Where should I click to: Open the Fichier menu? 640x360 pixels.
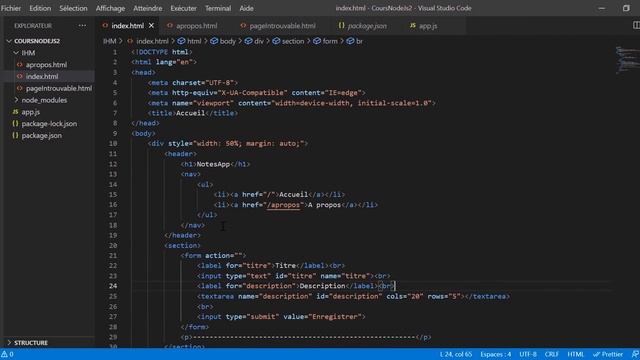tap(11, 8)
